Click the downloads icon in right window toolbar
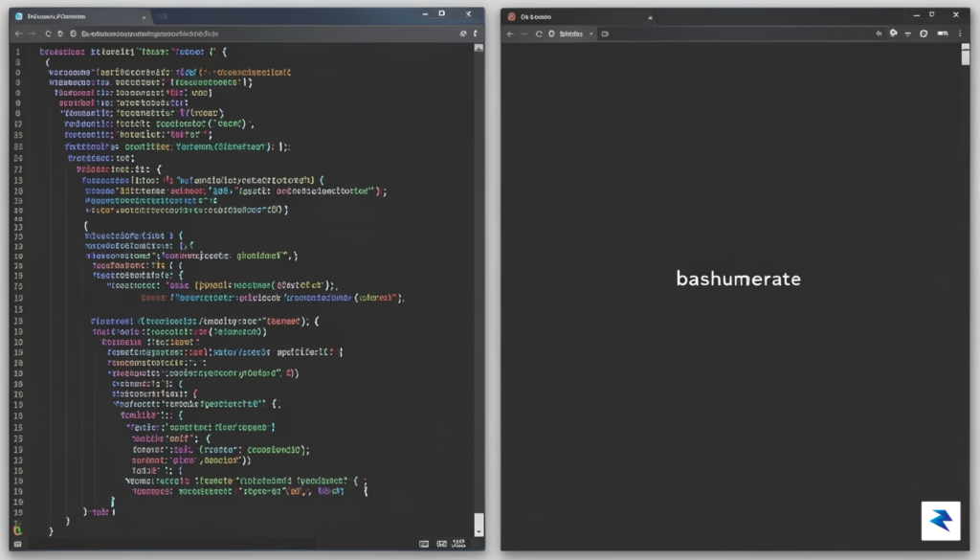980x560 pixels. [x=908, y=34]
